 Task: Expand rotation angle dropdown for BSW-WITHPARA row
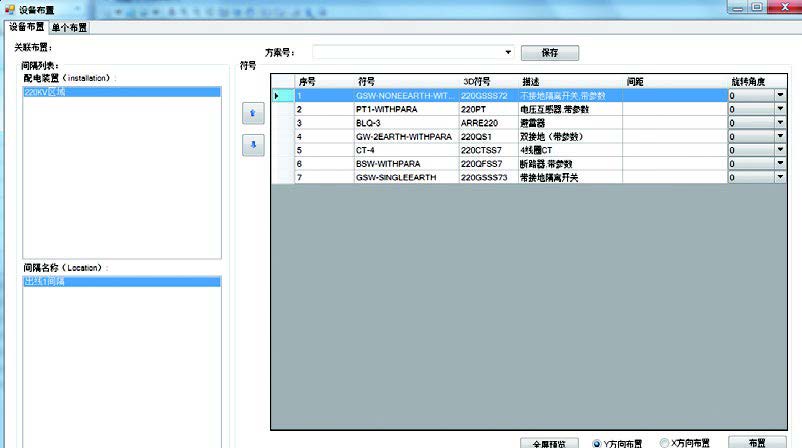780,163
